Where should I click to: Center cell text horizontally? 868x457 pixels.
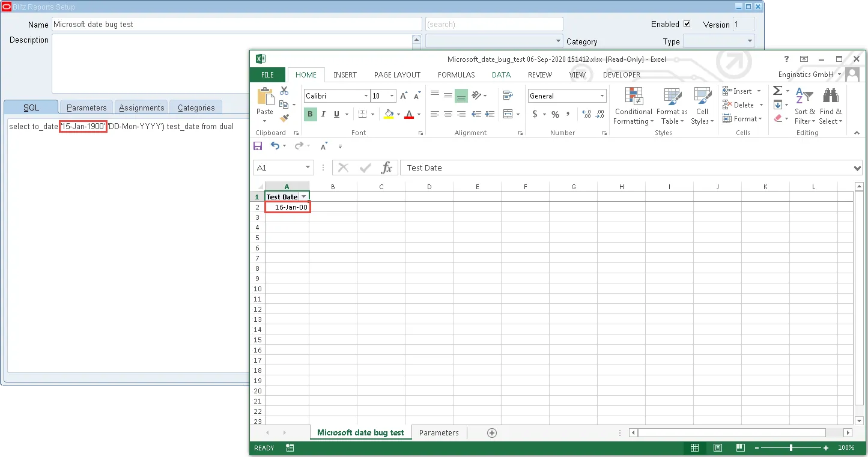coord(448,114)
